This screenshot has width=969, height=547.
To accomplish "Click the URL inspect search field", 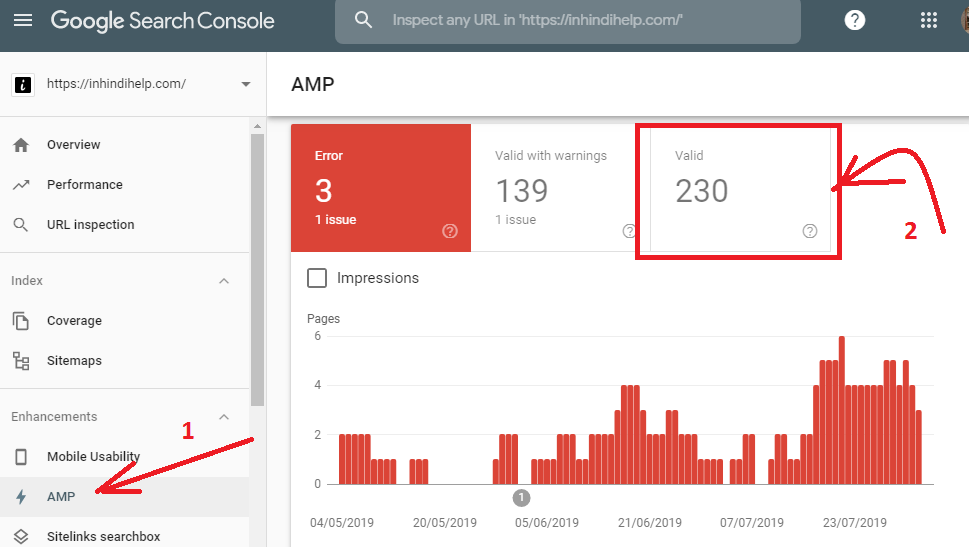I will (x=568, y=21).
